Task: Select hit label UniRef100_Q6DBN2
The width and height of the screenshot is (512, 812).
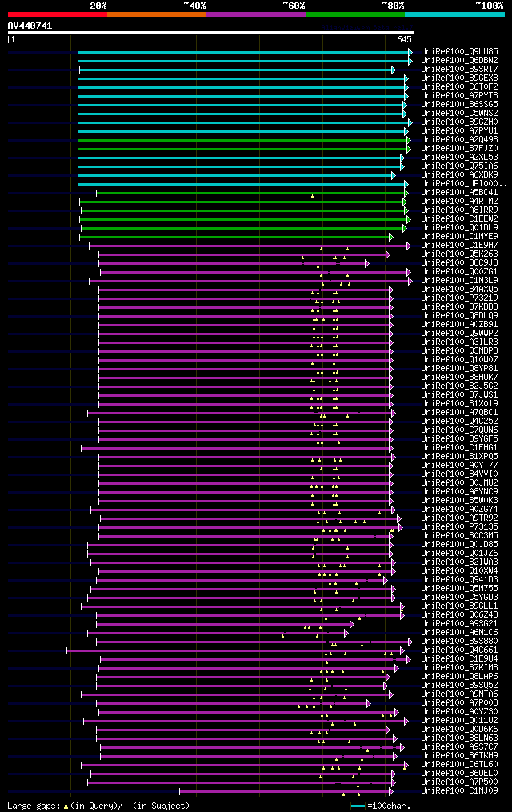Action: [x=459, y=61]
